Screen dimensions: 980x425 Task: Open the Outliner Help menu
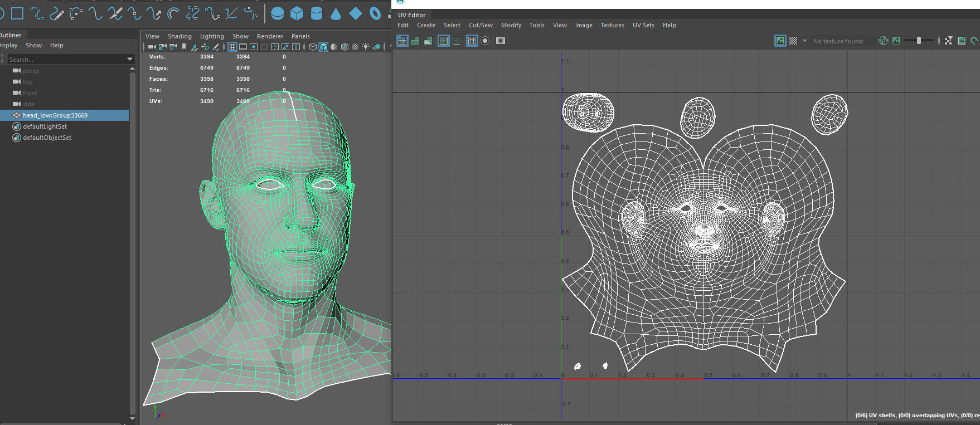pos(57,45)
